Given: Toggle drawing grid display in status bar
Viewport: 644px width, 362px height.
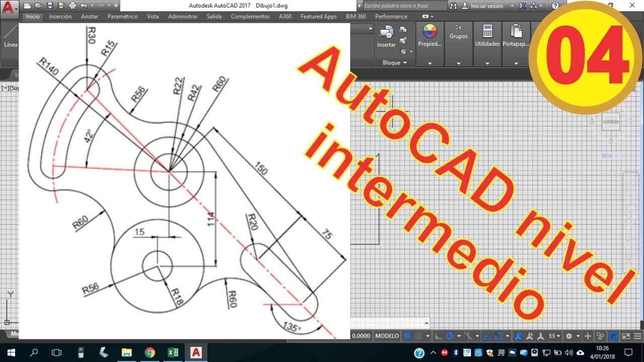Looking at the screenshot, I should 407,336.
